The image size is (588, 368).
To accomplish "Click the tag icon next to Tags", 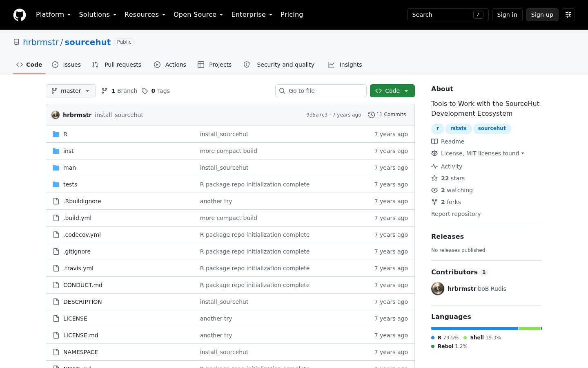I will pyautogui.click(x=145, y=91).
